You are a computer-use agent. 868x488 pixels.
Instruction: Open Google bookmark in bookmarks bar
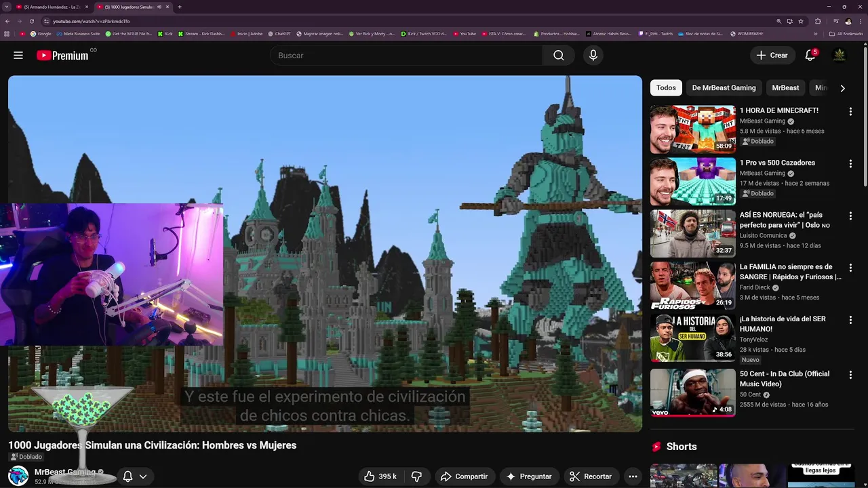click(41, 33)
